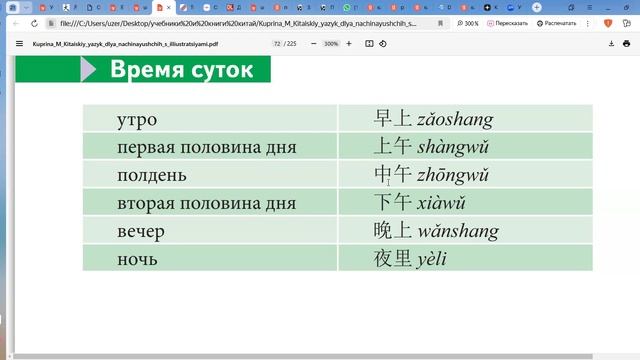640x360 pixels.
Task: Open a new tab with the plus button
Action: click(x=537, y=7)
